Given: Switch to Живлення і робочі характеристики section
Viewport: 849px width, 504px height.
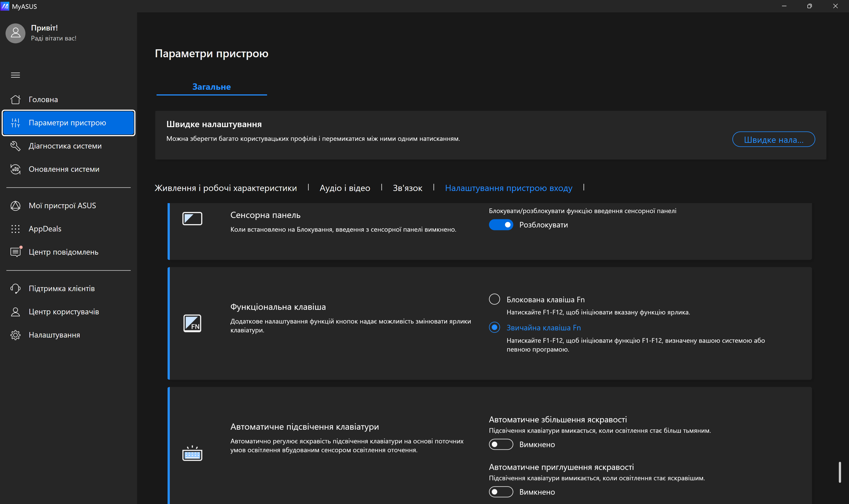Looking at the screenshot, I should click(226, 188).
